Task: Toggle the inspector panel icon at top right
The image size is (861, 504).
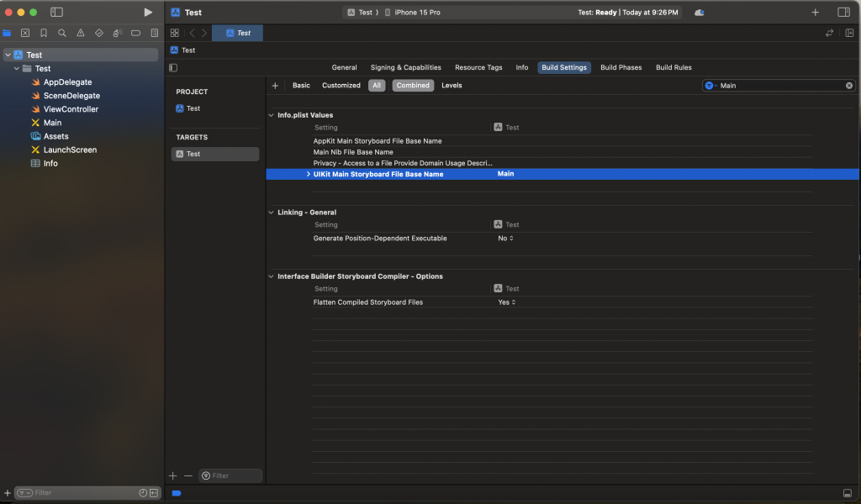Action: click(x=844, y=12)
